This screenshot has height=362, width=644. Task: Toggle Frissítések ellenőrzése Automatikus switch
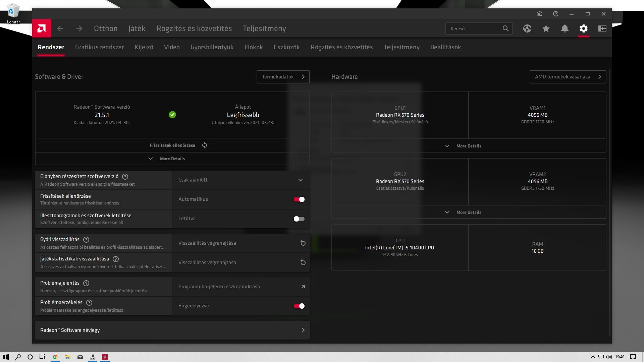(299, 199)
